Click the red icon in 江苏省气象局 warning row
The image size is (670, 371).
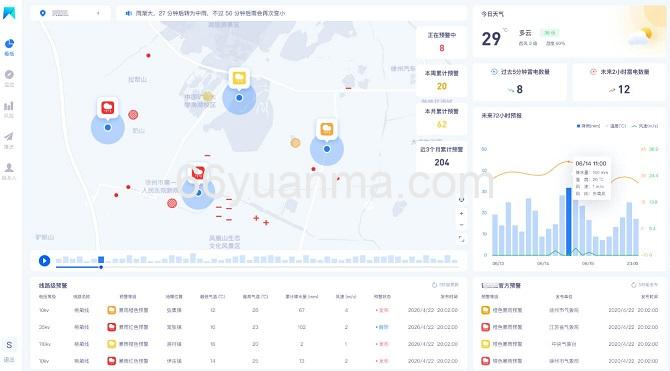point(485,327)
